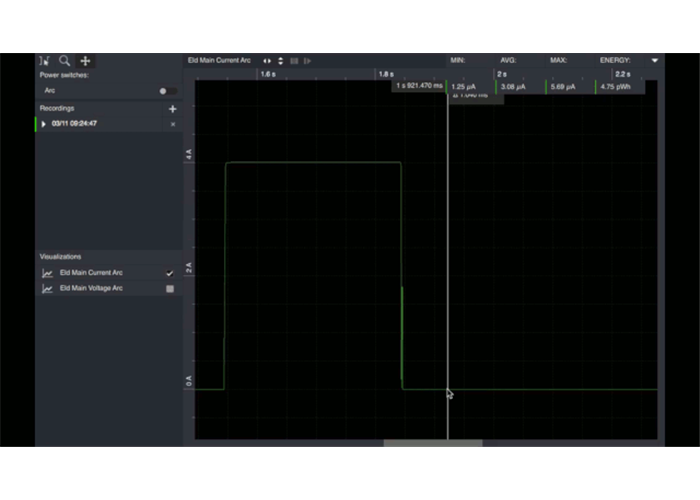This screenshot has width=700, height=500.
Task: Select the pan move tool
Action: point(85,61)
